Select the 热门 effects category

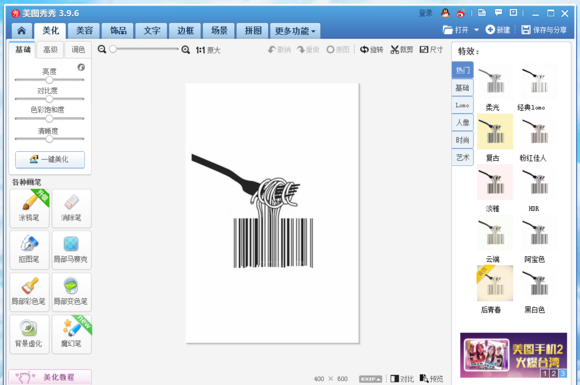coord(462,70)
